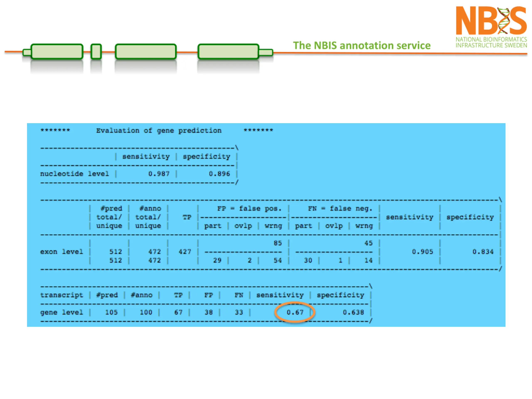Click false positive wrng value 54

click(278, 260)
